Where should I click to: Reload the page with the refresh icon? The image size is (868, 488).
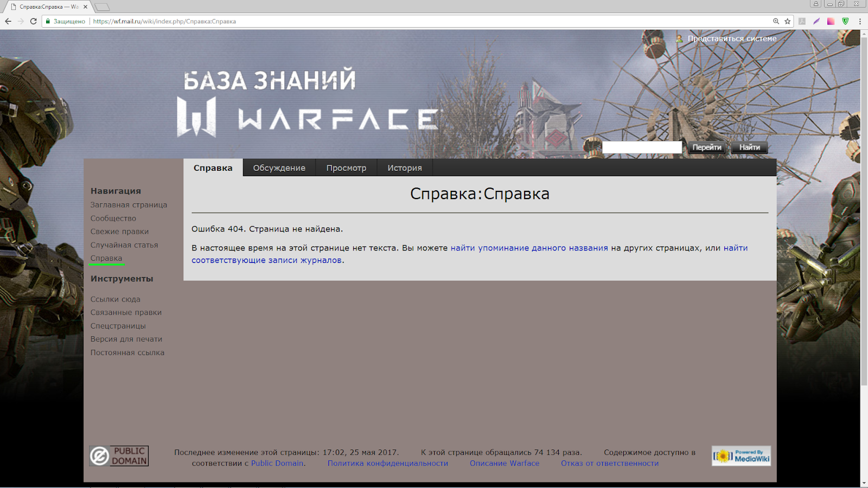34,21
